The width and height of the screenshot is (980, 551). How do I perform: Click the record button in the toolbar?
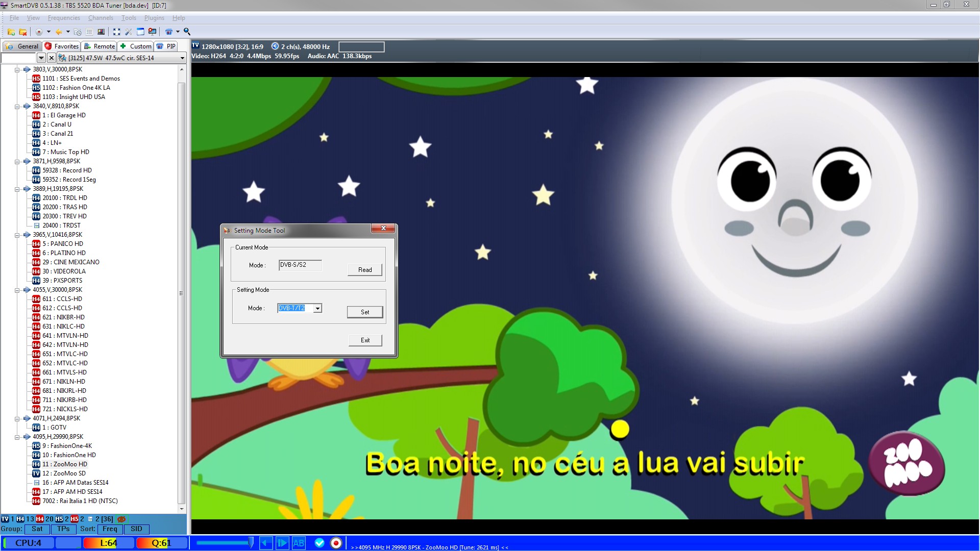click(x=39, y=32)
